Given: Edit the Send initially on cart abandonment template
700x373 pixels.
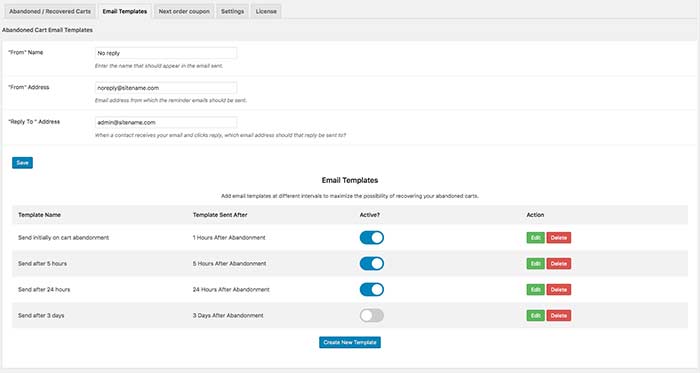Looking at the screenshot, I should 535,238.
